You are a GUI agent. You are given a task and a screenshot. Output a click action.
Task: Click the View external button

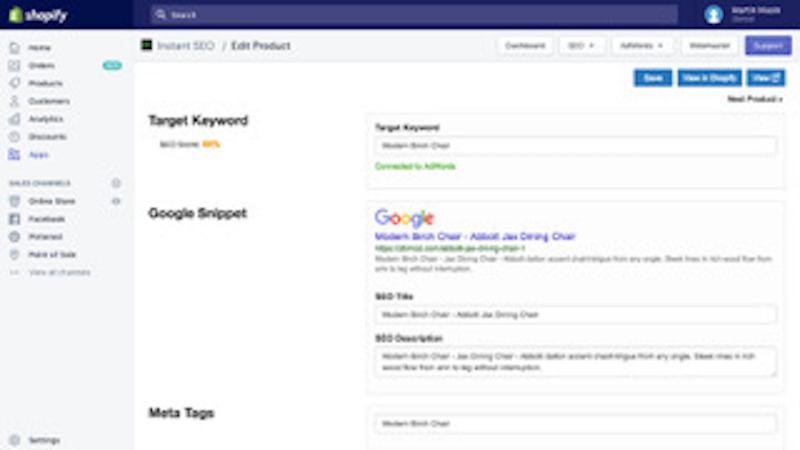(766, 78)
